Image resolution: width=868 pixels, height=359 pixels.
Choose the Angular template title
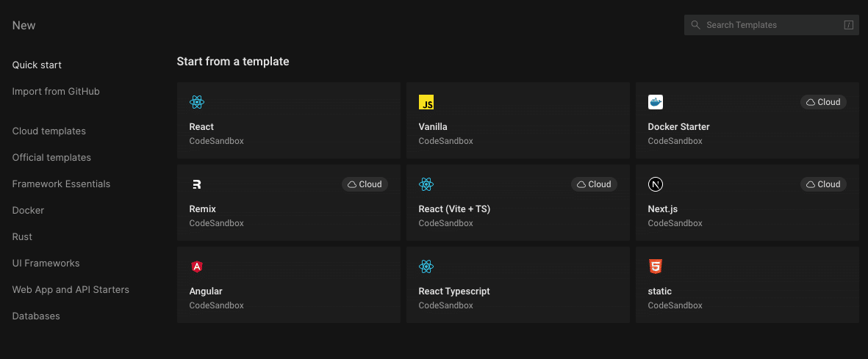pos(206,291)
